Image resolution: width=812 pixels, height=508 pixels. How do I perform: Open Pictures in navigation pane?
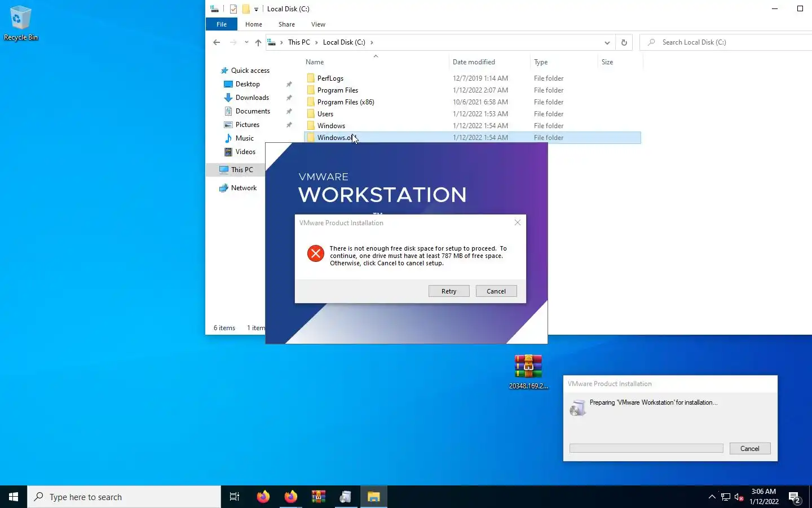248,125
